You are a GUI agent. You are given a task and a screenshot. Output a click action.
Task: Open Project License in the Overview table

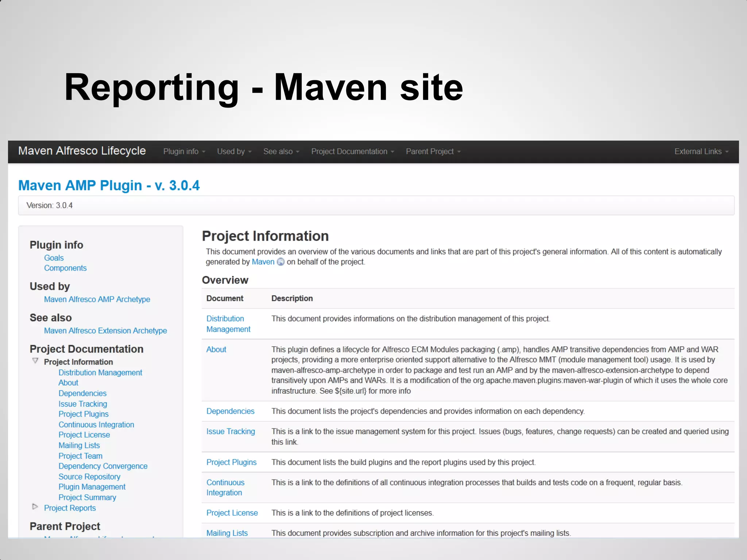click(x=232, y=513)
